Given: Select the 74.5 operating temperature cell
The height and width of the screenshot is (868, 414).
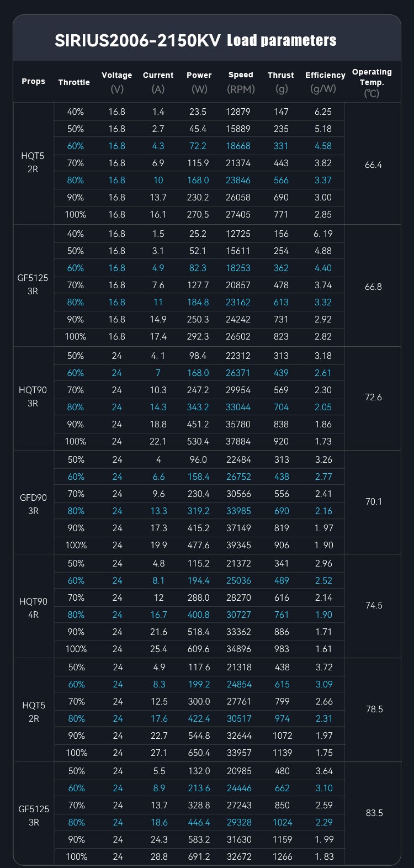Looking at the screenshot, I should [x=374, y=605].
